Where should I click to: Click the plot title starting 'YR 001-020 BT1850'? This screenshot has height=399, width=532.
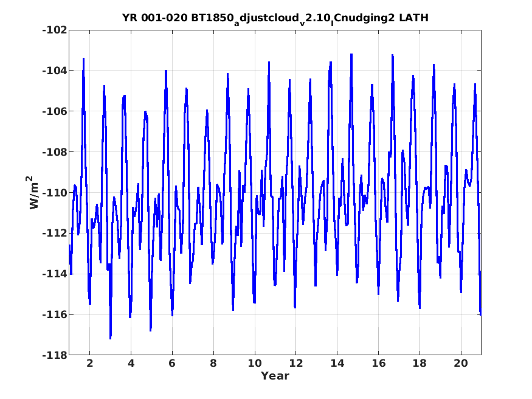tap(275, 18)
